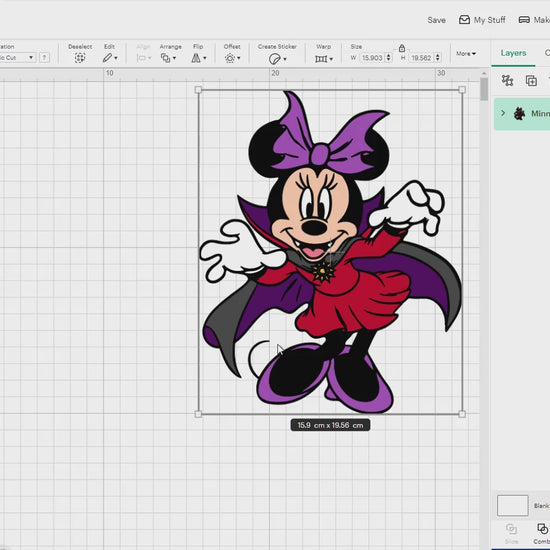This screenshot has height=550, width=550.
Task: Click the '15.9 cm x 19.56 cm' size label
Action: point(330,425)
